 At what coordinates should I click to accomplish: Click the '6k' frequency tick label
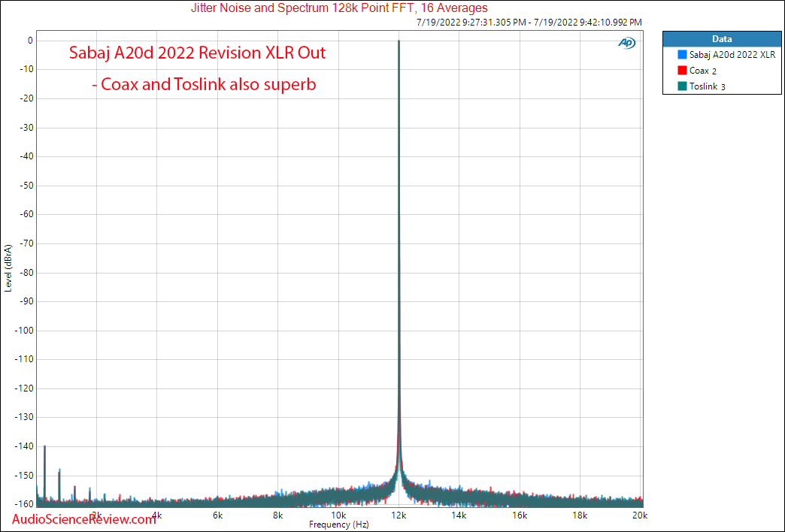[217, 515]
